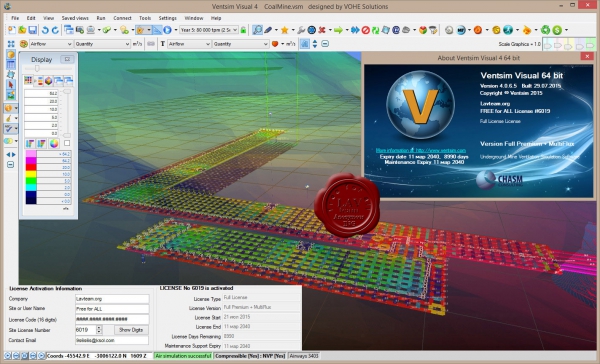Toggle the color grid tab in Display panel
This screenshot has width=600, height=364.
tap(28, 81)
